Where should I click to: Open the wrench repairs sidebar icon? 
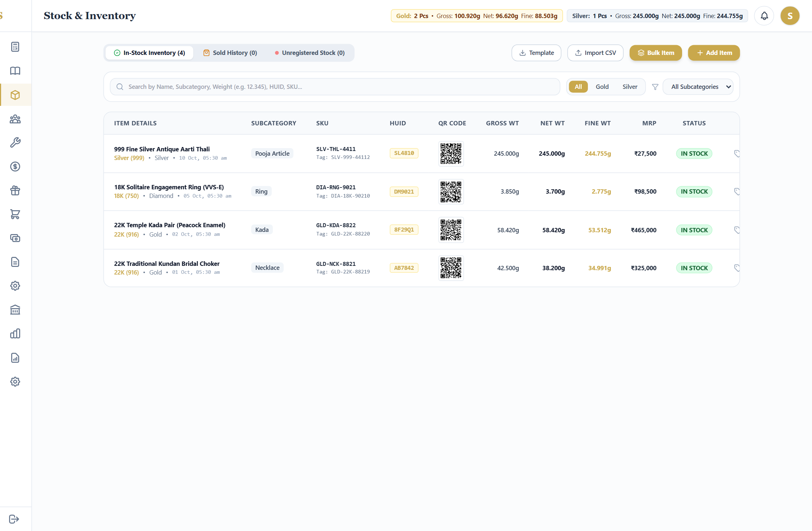pos(15,143)
